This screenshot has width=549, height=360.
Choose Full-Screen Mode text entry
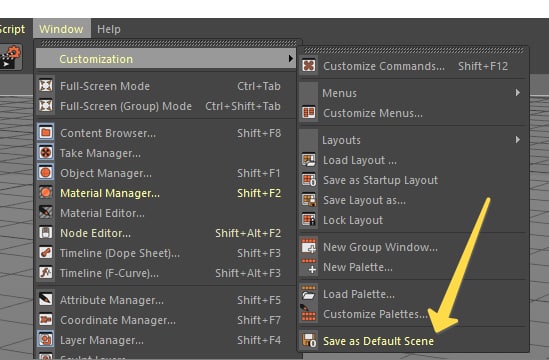pos(105,86)
